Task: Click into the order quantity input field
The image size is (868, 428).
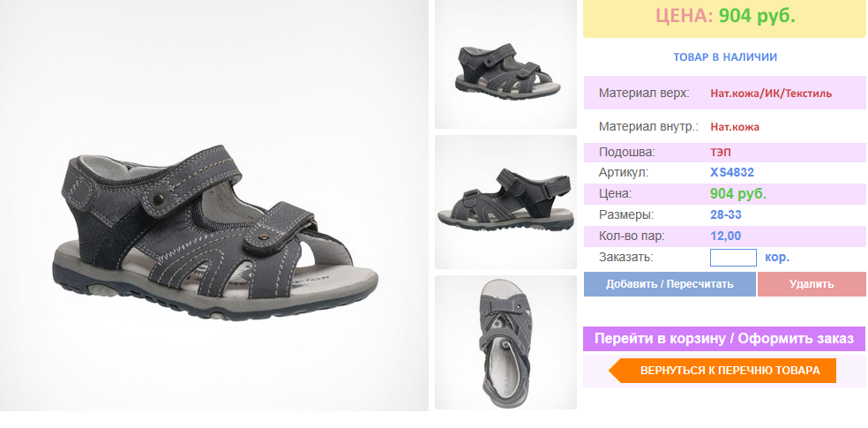Action: point(733,258)
